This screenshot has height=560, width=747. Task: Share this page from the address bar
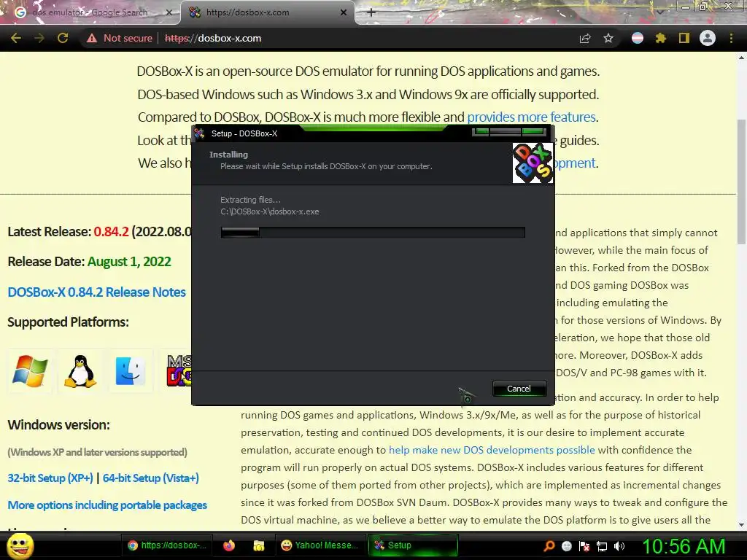585,39
